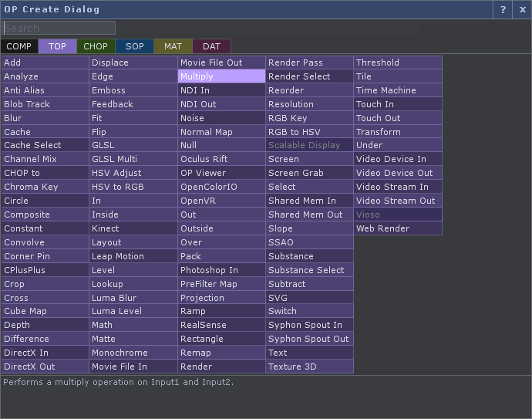The width and height of the screenshot is (532, 419).
Task: Pick the Chroma Key operator
Action: [x=45, y=187]
